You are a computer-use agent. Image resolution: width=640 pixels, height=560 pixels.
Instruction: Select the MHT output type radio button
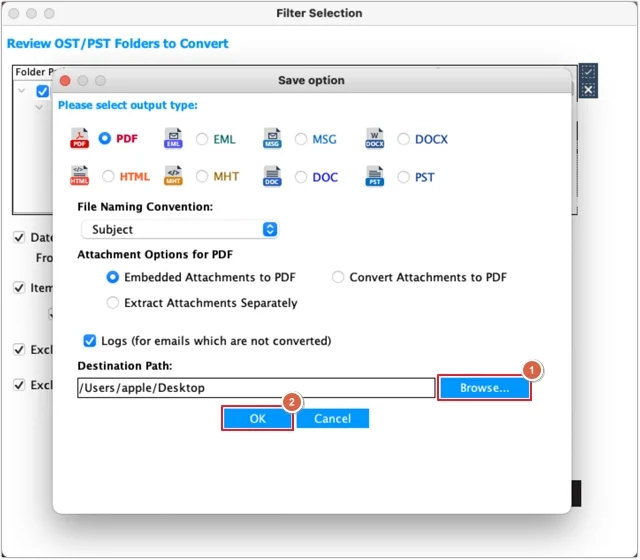click(x=202, y=176)
